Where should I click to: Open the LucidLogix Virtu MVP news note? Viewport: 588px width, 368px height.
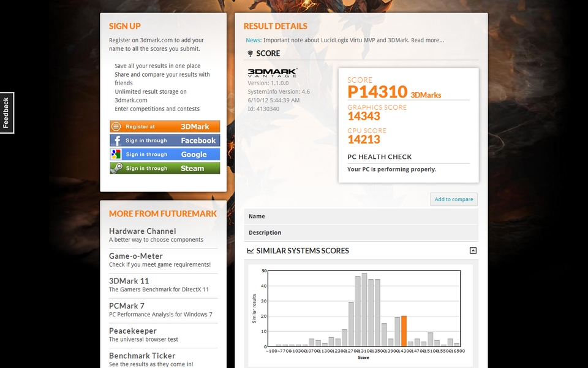[x=353, y=40]
